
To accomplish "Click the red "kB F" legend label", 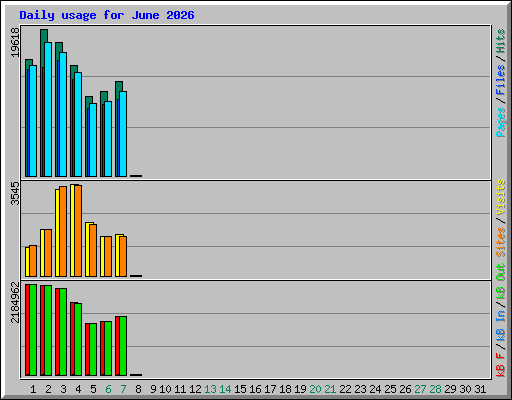I will (x=501, y=365).
